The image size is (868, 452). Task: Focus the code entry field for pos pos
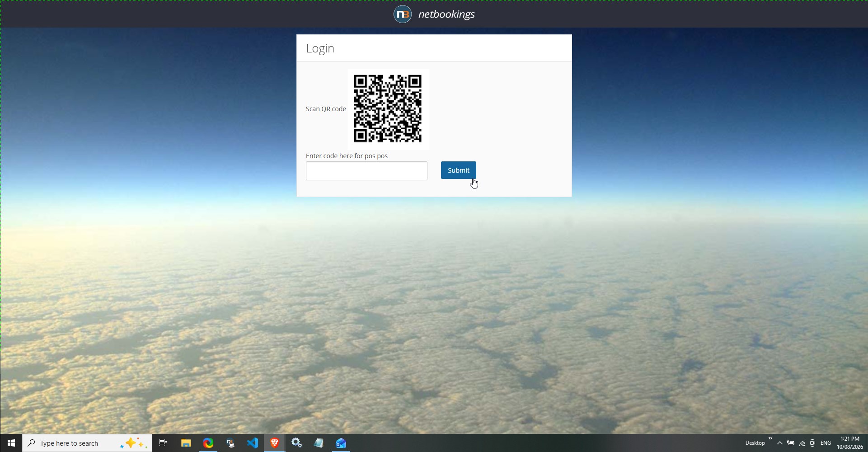tap(366, 171)
